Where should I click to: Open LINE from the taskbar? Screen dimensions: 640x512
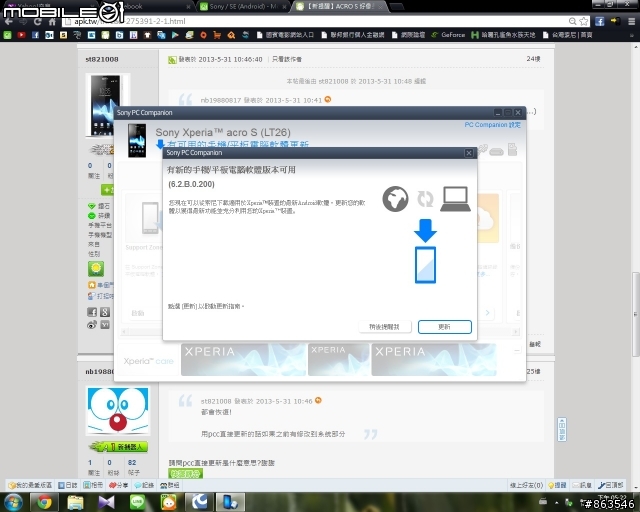pyautogui.click(x=137, y=502)
